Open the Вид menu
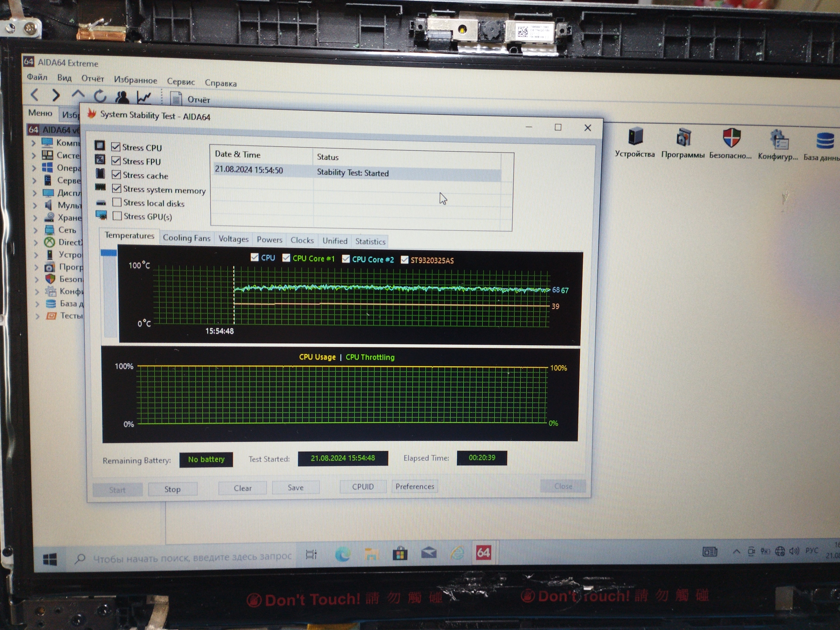Screen dimensions: 840x630 point(64,78)
